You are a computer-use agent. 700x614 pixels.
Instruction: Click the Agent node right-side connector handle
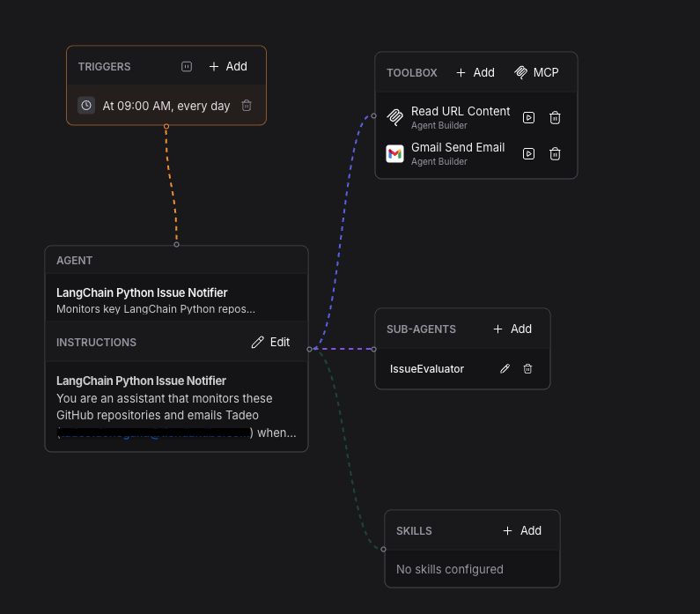point(309,349)
